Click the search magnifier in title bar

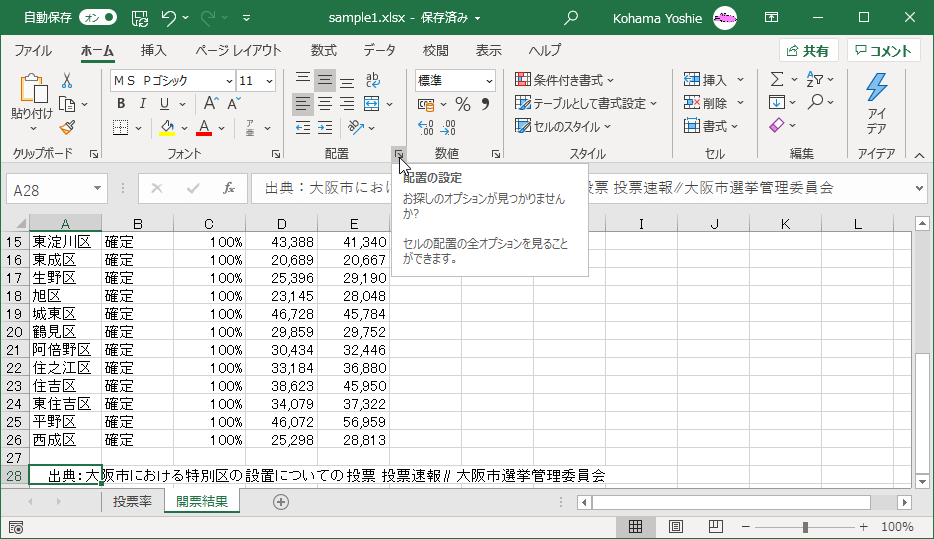pos(571,18)
